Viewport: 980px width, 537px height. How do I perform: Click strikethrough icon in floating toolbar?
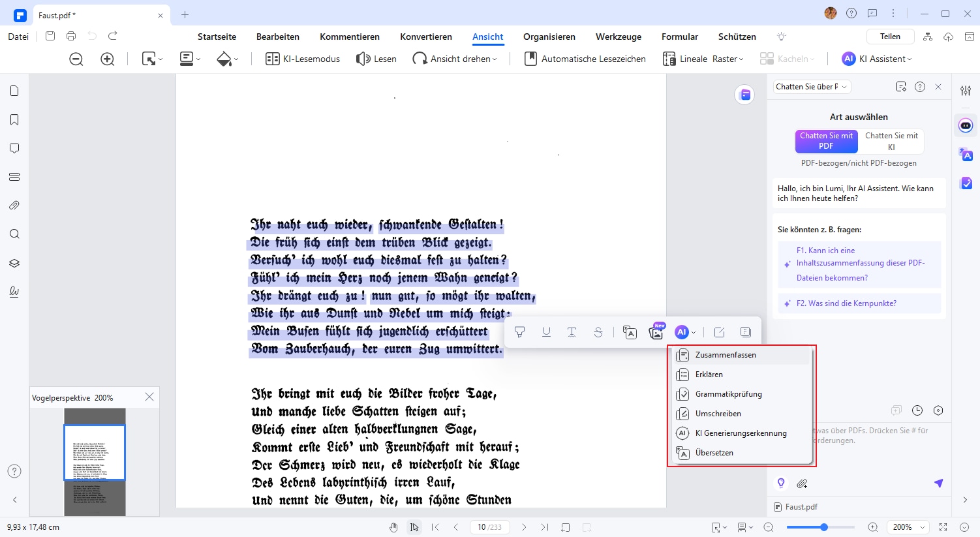(x=598, y=332)
